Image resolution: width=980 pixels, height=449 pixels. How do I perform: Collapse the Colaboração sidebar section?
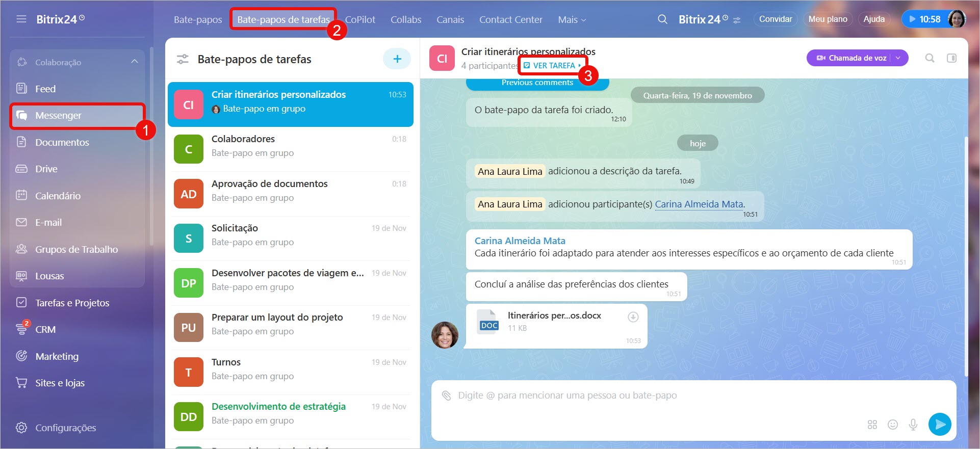coord(134,62)
